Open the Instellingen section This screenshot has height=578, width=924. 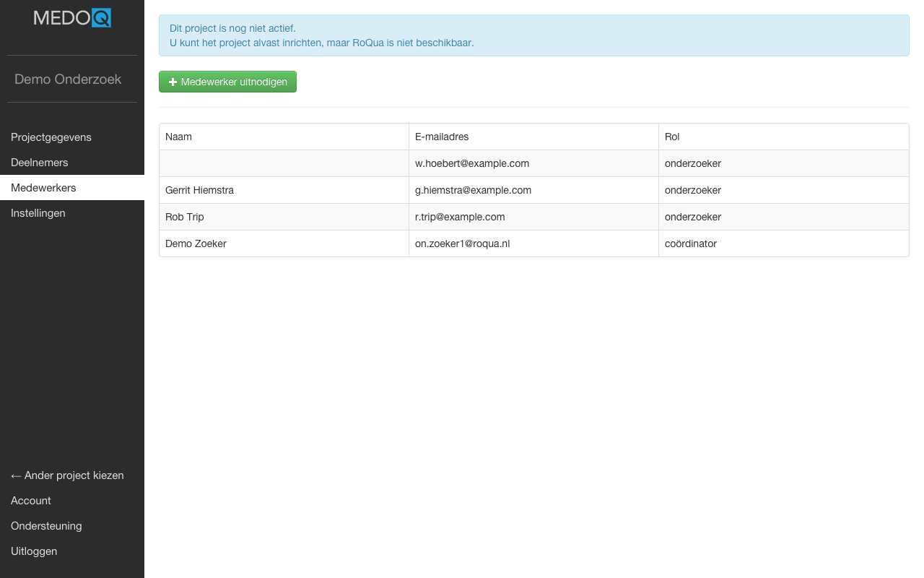pos(38,213)
